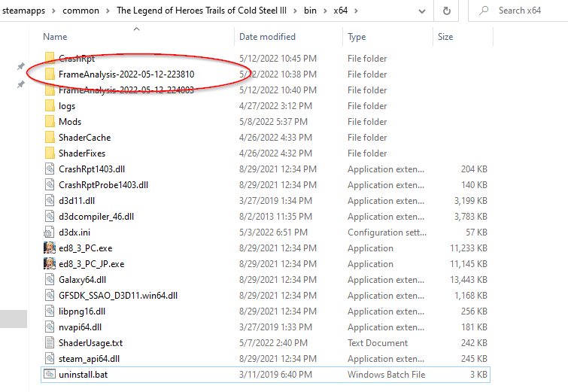Select the nvapi64.dll file name
Screen dimensions: 568x392
80,327
